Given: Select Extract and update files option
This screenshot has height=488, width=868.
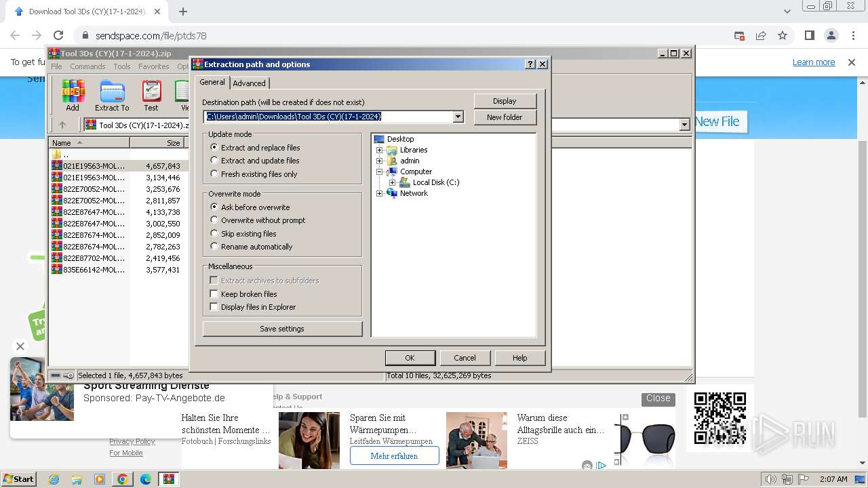Looking at the screenshot, I should (254, 161).
